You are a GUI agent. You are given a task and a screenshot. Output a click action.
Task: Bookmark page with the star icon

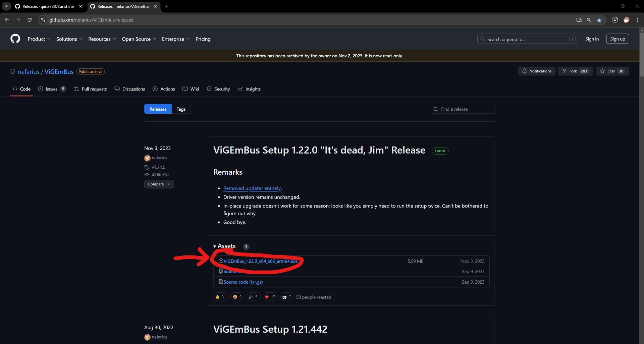point(599,20)
